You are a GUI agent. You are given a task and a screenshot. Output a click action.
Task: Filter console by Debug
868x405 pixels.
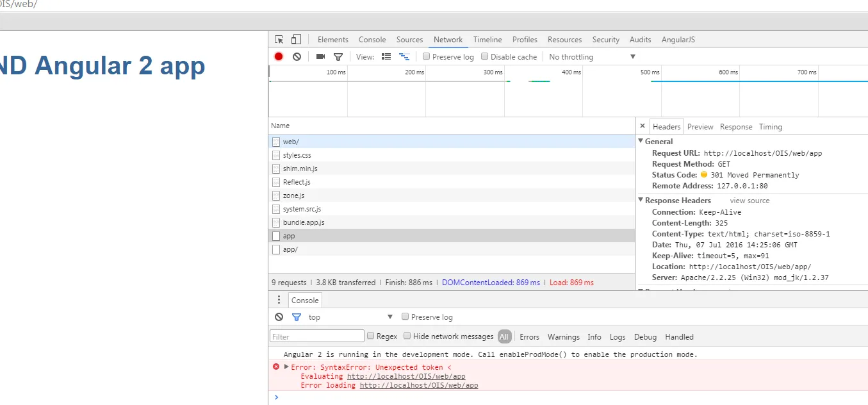pyautogui.click(x=645, y=336)
